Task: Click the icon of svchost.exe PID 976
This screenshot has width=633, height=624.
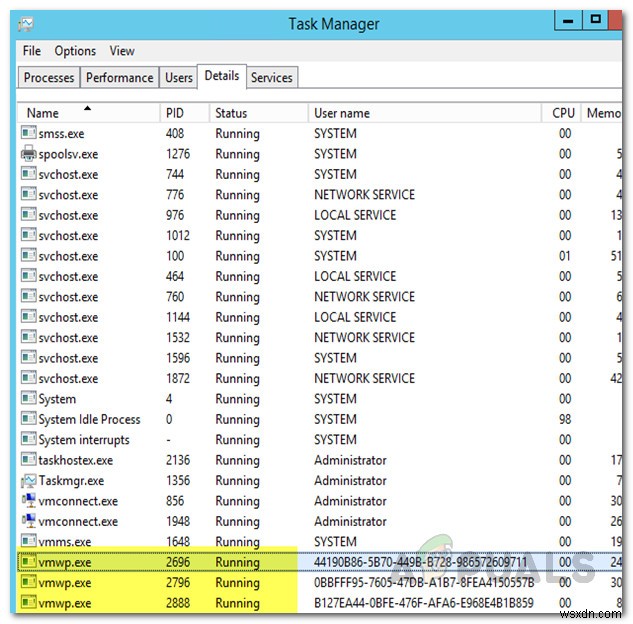Action: pyautogui.click(x=28, y=214)
